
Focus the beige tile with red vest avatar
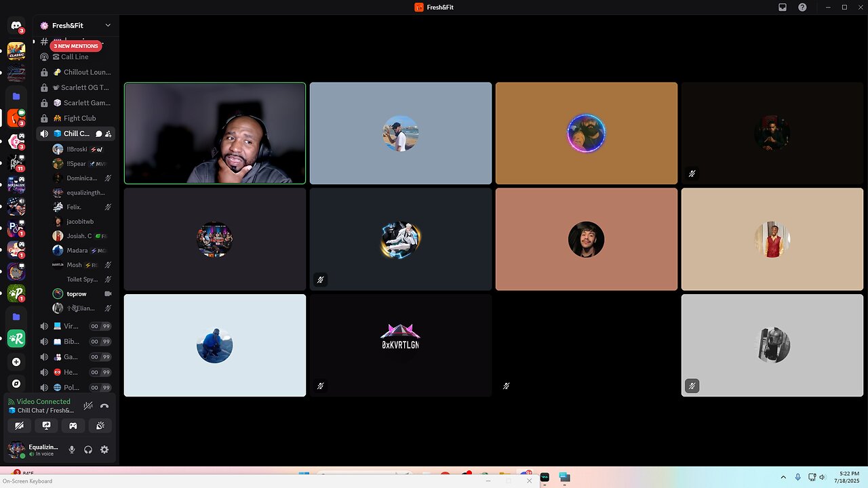[x=772, y=239]
